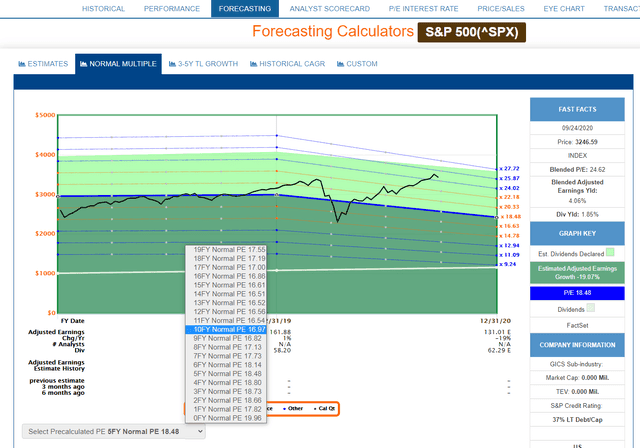640x448 pixels.
Task: Click the x 18.48 multiple label
Action: point(511,217)
